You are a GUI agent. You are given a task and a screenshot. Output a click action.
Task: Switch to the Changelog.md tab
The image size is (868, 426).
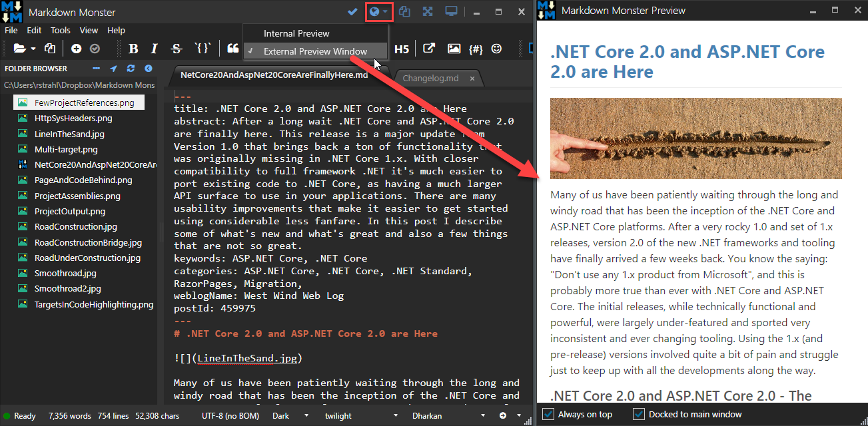tap(430, 78)
